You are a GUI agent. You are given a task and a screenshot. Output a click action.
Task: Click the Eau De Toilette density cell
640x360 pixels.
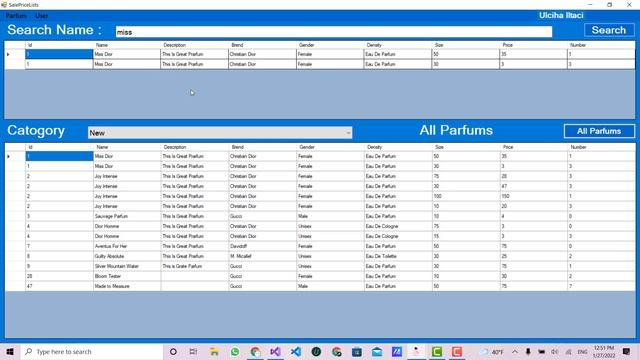398,256
